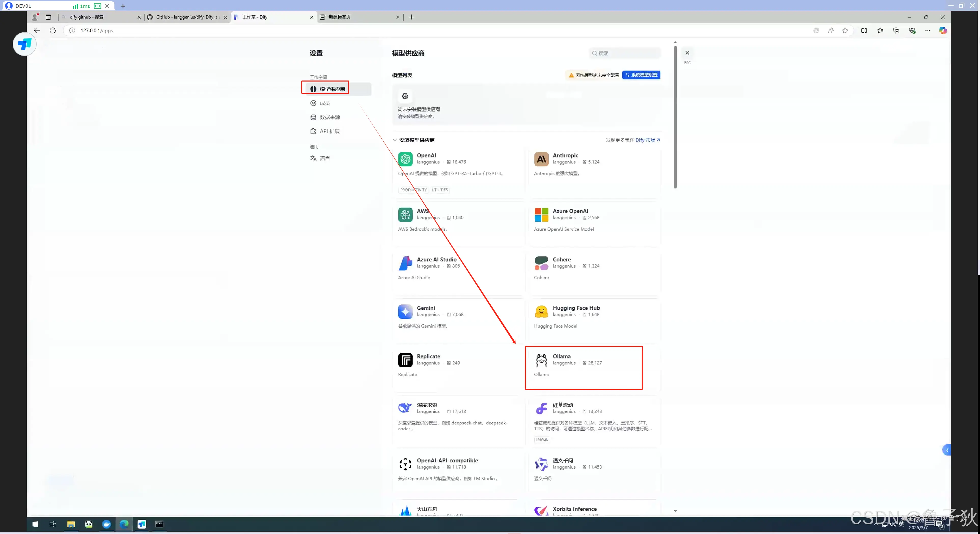The image size is (980, 534).
Task: Click the favorites star in address bar
Action: click(845, 31)
